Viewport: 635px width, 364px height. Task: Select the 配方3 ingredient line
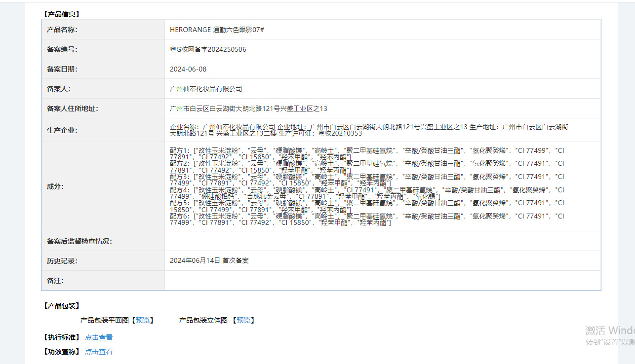[x=367, y=180]
